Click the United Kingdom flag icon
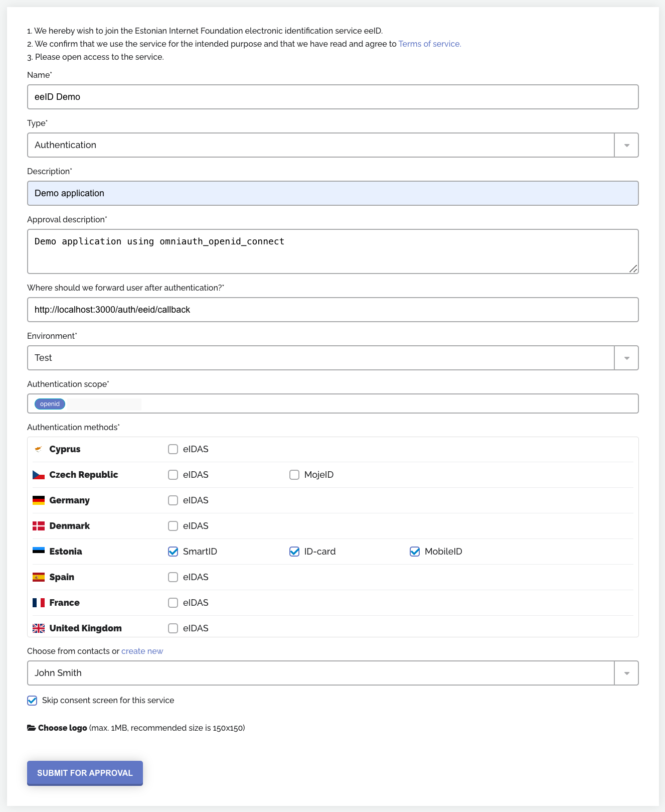The width and height of the screenshot is (665, 812). pos(39,628)
